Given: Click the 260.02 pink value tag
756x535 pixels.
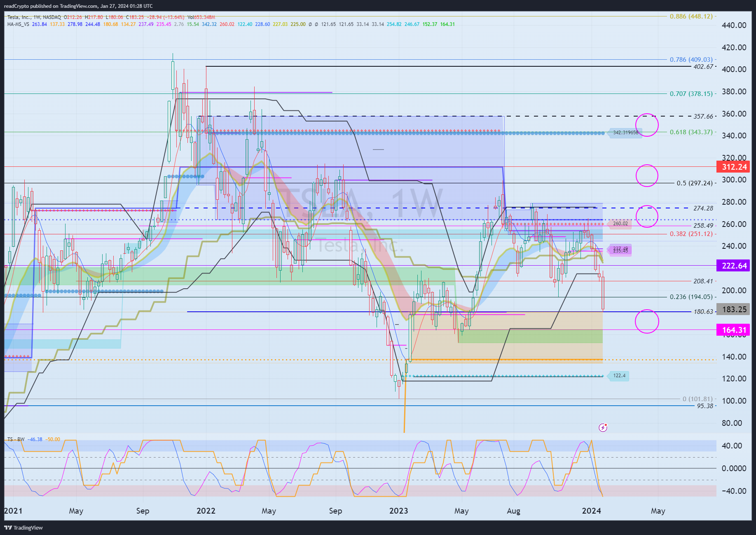Looking at the screenshot, I should (620, 224).
